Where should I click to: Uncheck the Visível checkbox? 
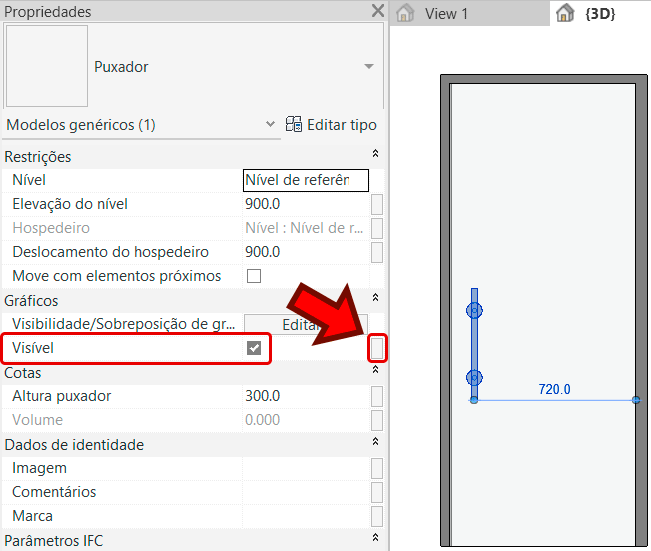point(254,348)
